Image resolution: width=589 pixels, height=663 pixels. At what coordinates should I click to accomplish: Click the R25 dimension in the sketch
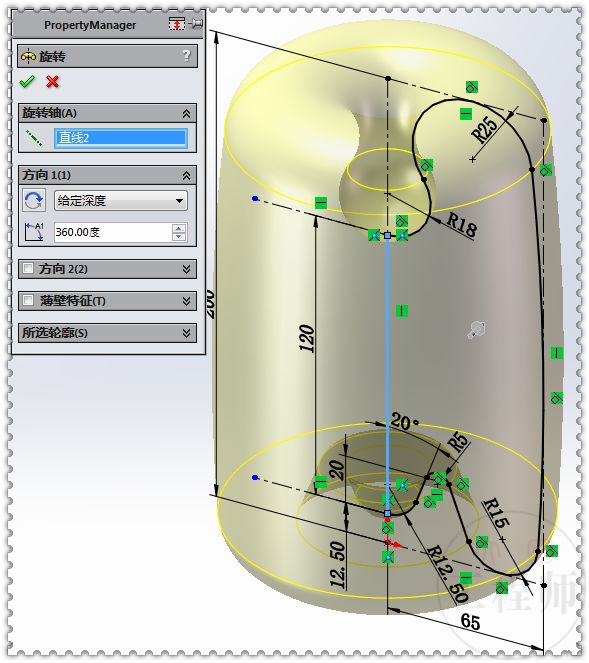pyautogui.click(x=485, y=129)
